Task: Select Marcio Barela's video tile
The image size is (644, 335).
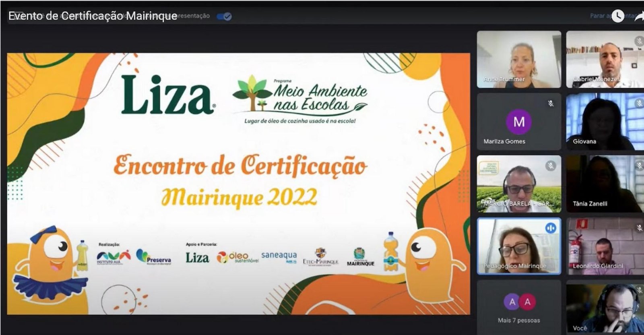Action: pyautogui.click(x=519, y=184)
